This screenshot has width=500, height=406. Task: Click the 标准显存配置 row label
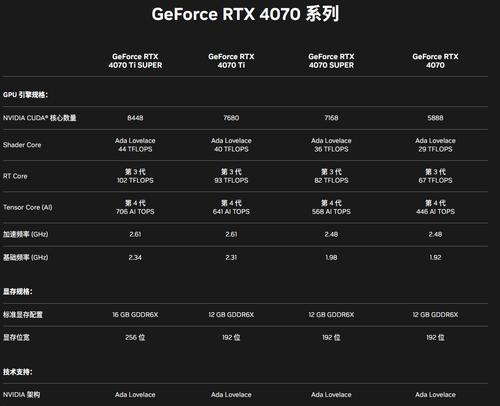tap(23, 315)
